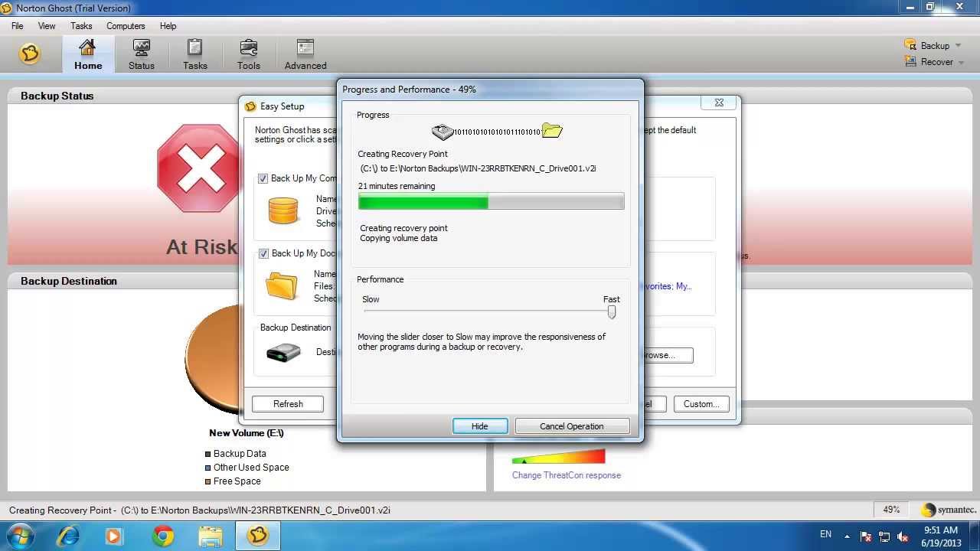
Task: Click the Refresh button in Easy Setup
Action: (288, 404)
